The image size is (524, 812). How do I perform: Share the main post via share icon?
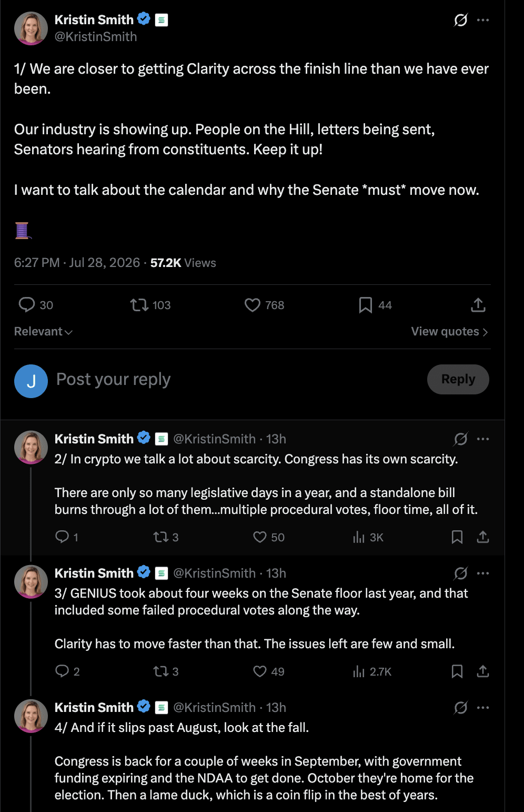click(x=478, y=305)
